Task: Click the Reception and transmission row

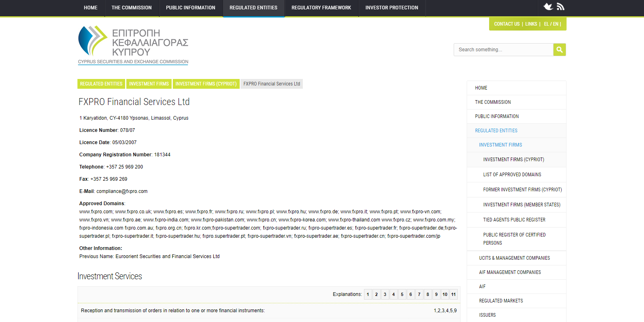Action: (269, 311)
